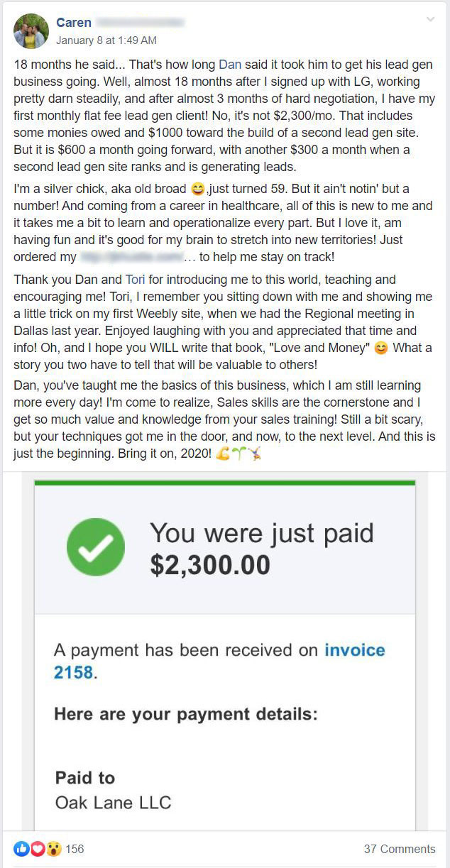Click the Wow reaction icon
The height and width of the screenshot is (868, 450).
pyautogui.click(x=53, y=848)
